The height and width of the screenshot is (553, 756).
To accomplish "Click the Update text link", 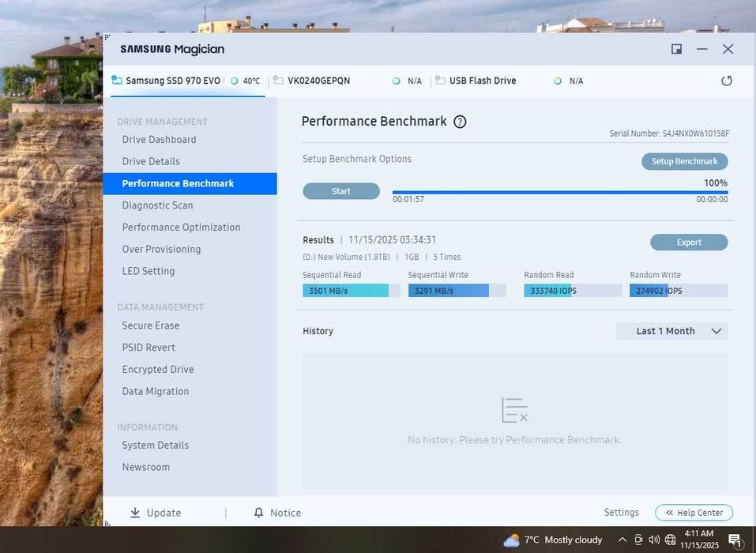I will (164, 513).
